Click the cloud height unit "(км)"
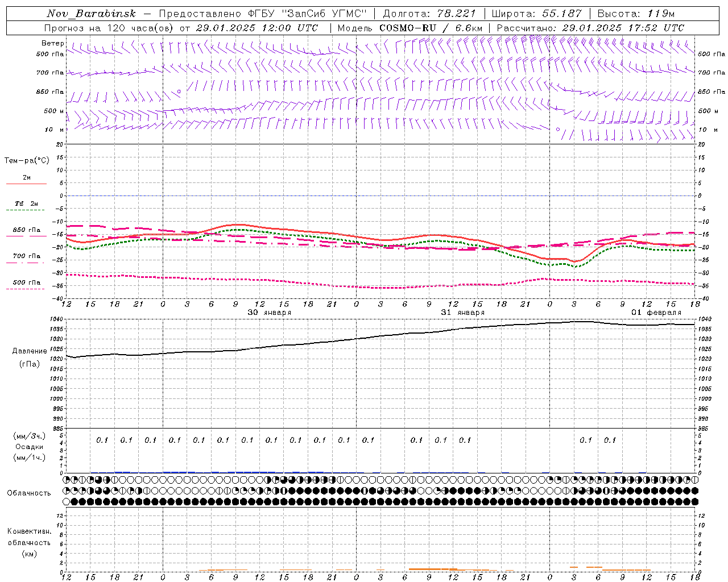Image resolution: width=728 pixels, height=582 pixels. click(x=29, y=554)
